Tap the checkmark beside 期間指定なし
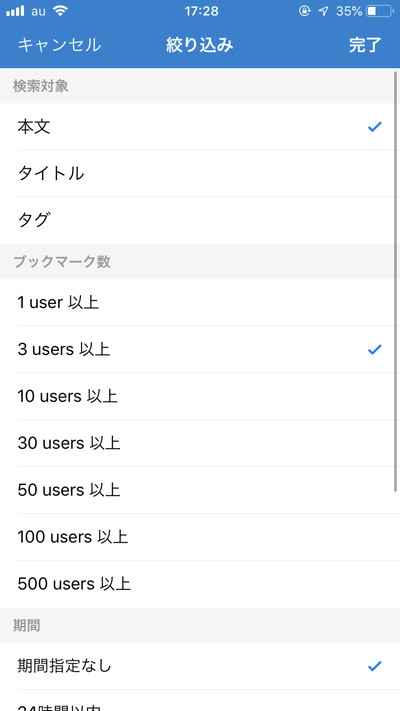 click(375, 666)
